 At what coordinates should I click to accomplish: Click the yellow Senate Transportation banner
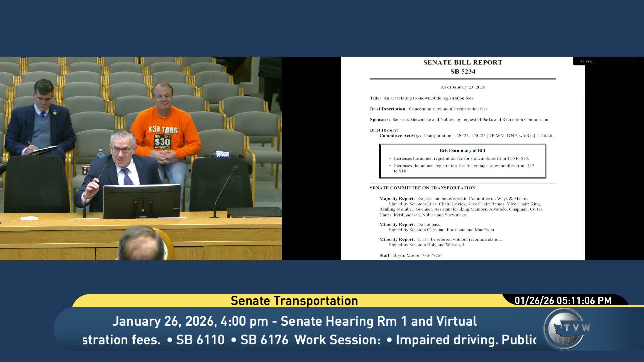point(294,300)
